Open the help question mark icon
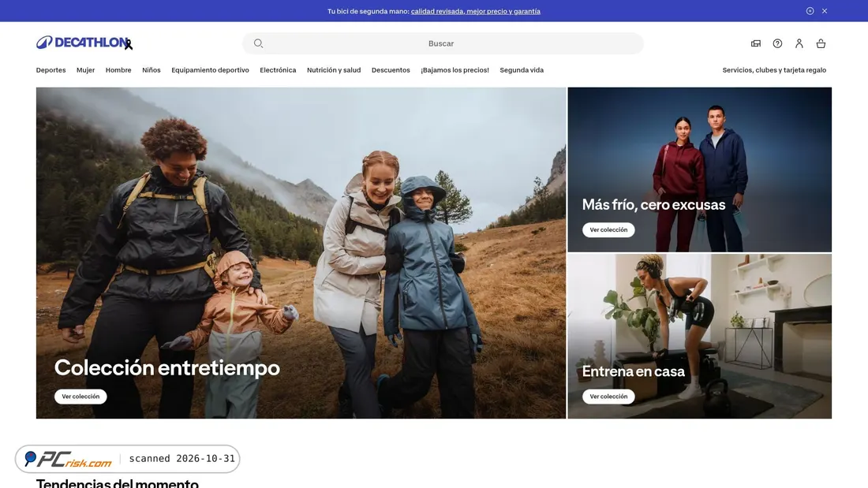This screenshot has width=868, height=488. (x=777, y=43)
